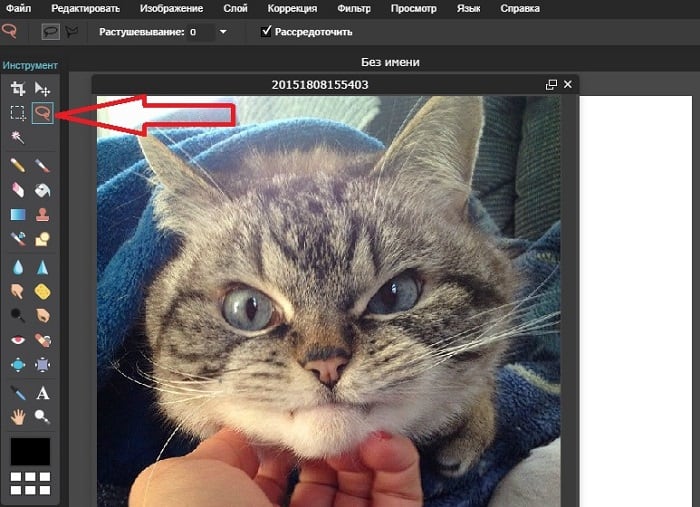Select the Pencil tool
The image size is (700, 507).
(x=17, y=165)
